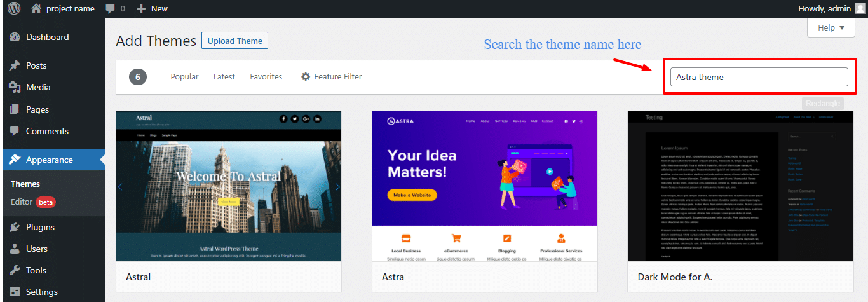The width and height of the screenshot is (868, 302).
Task: Click the Add Themes heading
Action: pos(156,41)
